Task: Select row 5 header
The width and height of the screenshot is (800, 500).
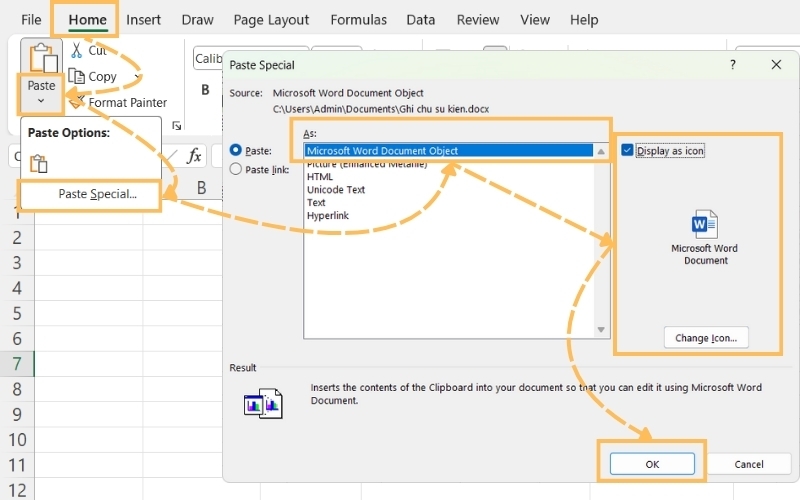Action: click(x=17, y=313)
